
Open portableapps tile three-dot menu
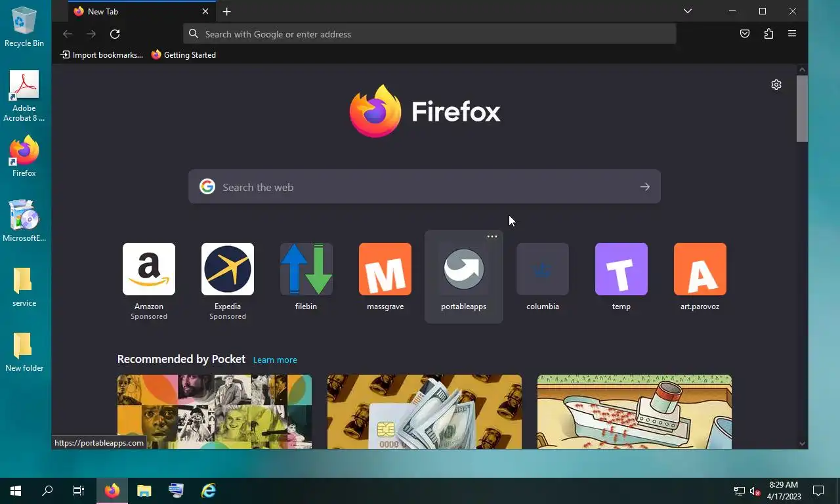pos(492,236)
